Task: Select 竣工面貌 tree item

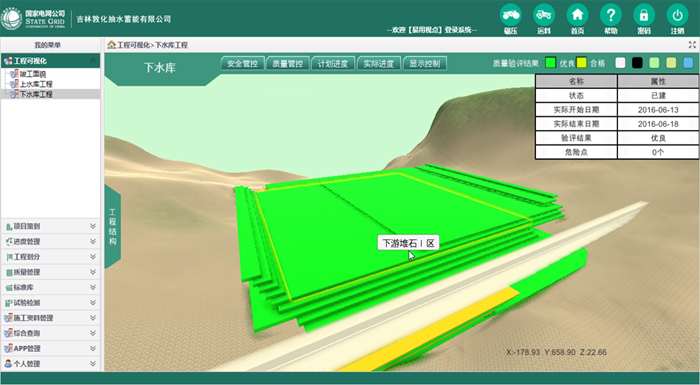Action: [33, 74]
